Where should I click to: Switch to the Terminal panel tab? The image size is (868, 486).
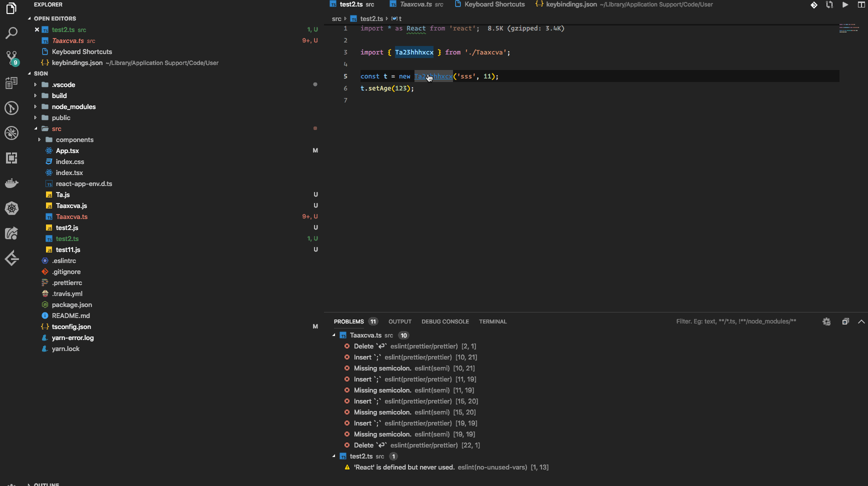tap(492, 321)
